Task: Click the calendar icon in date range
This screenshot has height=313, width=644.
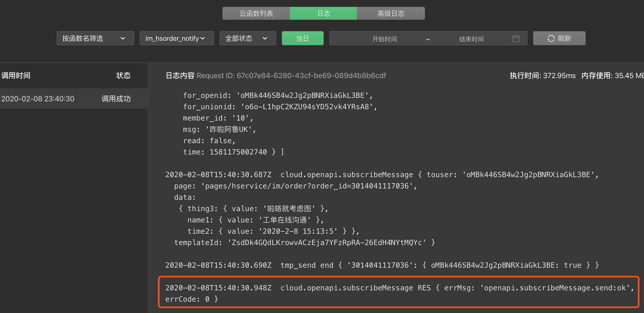Action: 516,38
